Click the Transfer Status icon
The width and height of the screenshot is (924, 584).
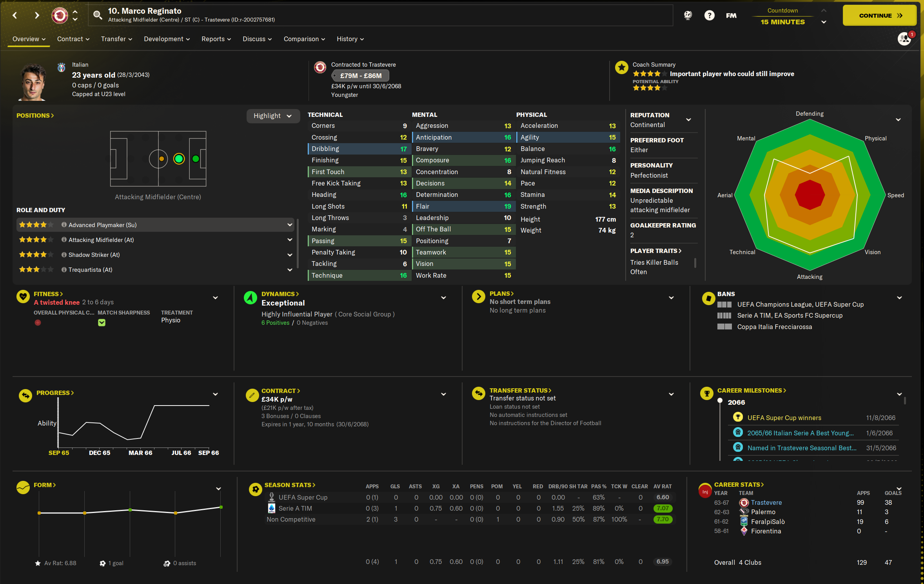click(479, 393)
